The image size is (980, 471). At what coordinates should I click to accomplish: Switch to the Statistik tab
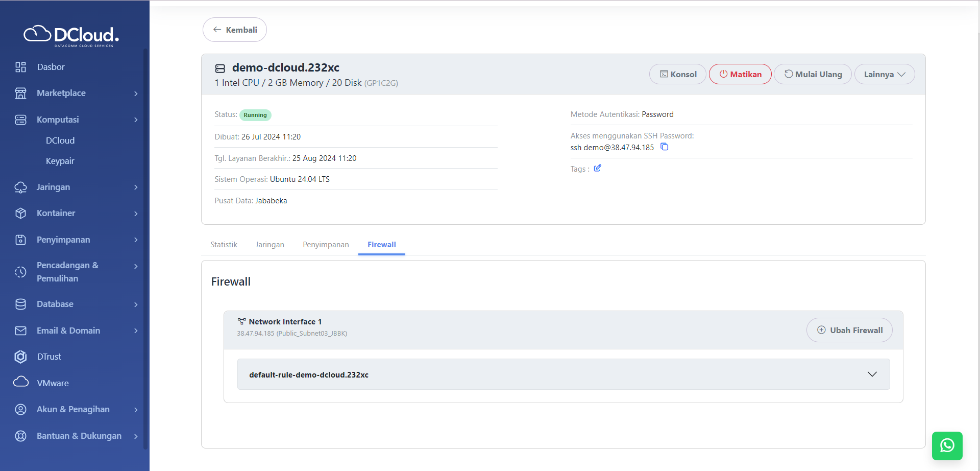pyautogui.click(x=224, y=245)
